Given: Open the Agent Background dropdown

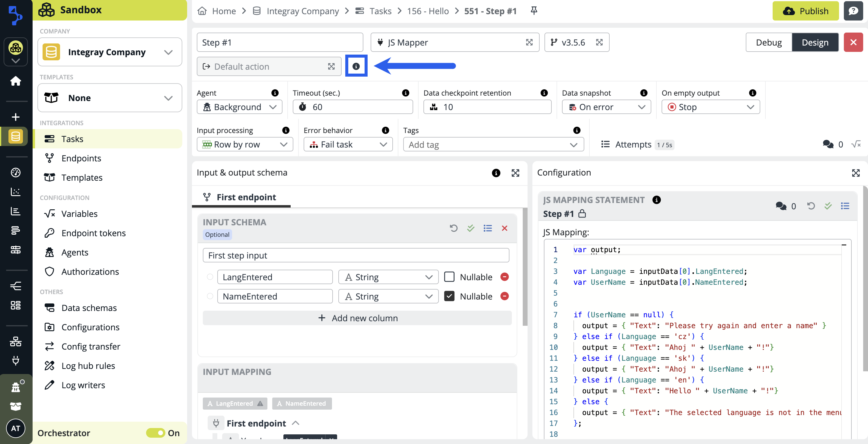Looking at the screenshot, I should (x=239, y=107).
